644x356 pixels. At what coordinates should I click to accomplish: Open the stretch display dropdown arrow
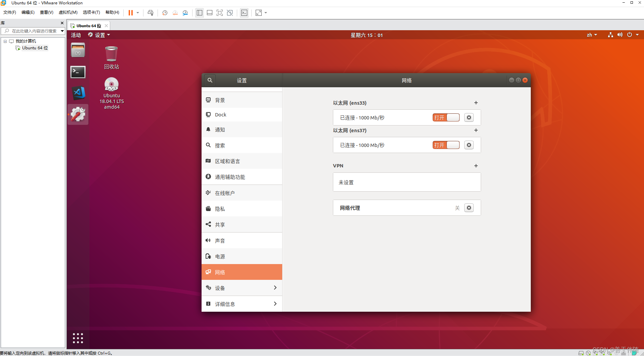(x=266, y=13)
